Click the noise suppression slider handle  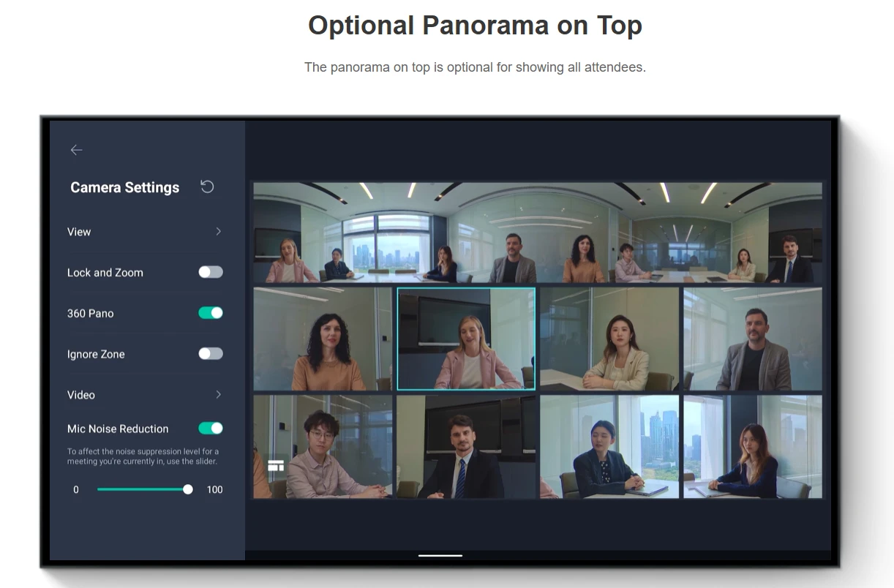[x=188, y=489]
